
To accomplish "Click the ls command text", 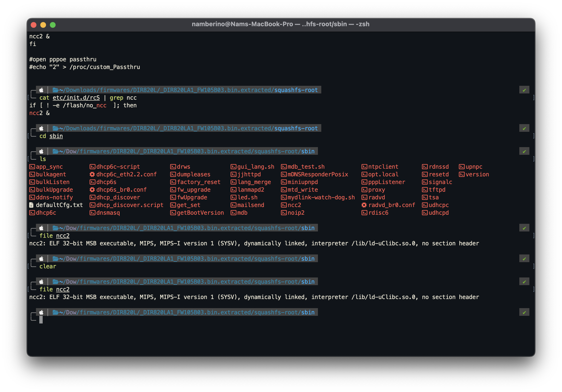I will point(43,159).
